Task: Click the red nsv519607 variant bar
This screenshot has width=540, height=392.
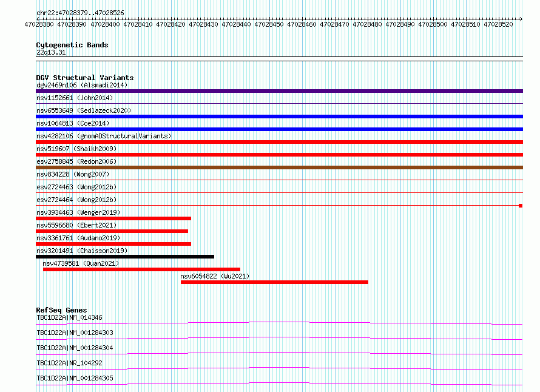Action: pos(279,155)
